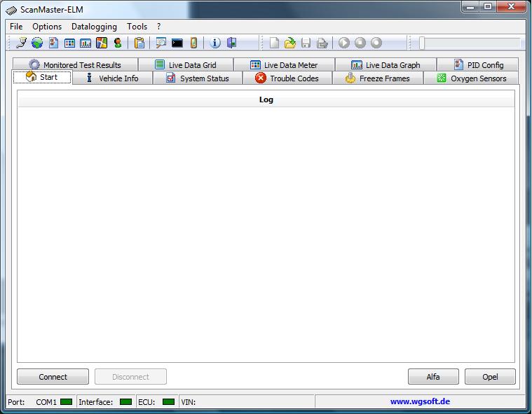This screenshot has width=532, height=414.
Task: Click the playback slider handle in toolbar
Action: (422, 43)
